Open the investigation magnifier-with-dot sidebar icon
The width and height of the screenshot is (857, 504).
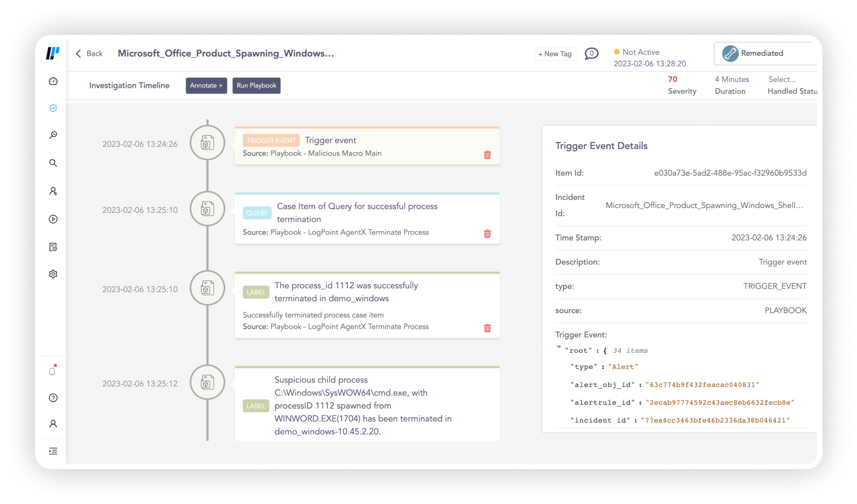[x=53, y=135]
